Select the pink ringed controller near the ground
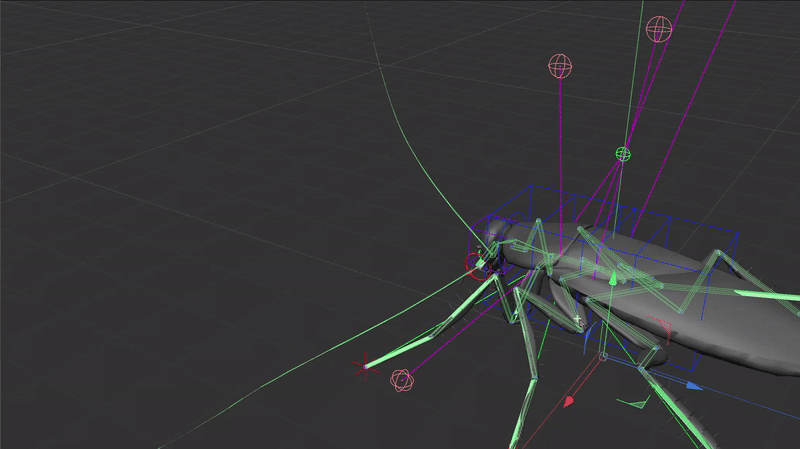The height and width of the screenshot is (449, 800). (x=402, y=380)
